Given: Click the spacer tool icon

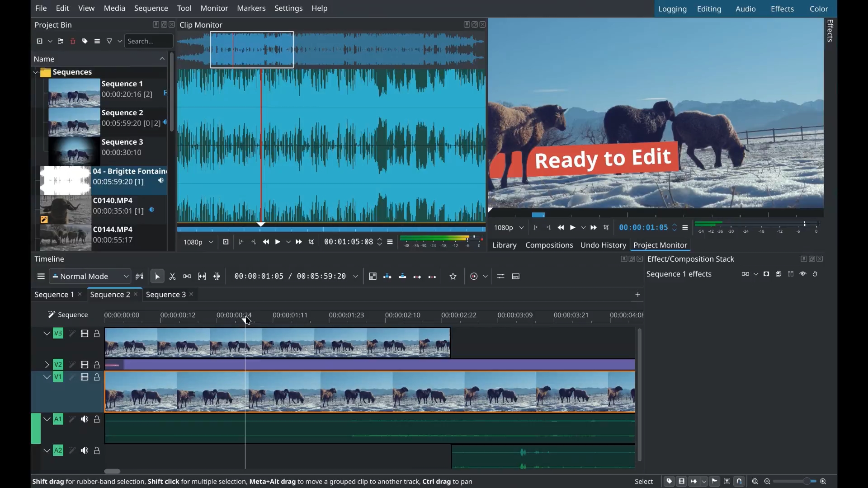Looking at the screenshot, I should 187,276.
